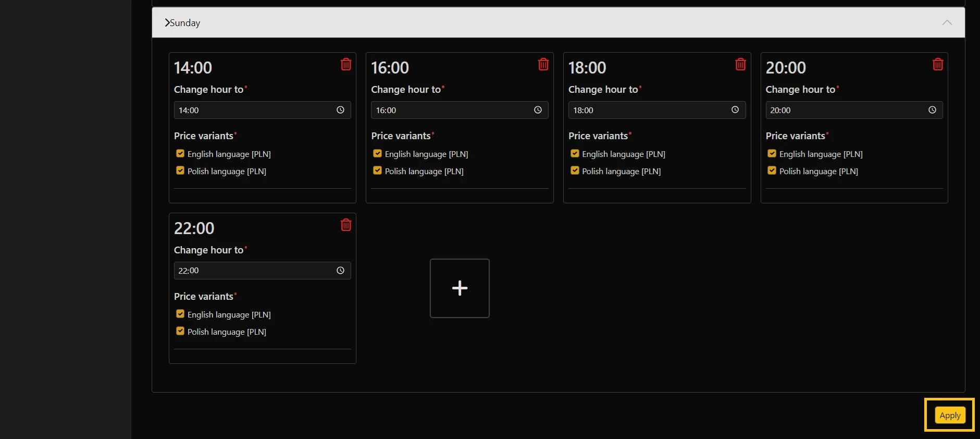Click the Sunday header arrow
Viewport: 980px width, 439px height.
167,22
